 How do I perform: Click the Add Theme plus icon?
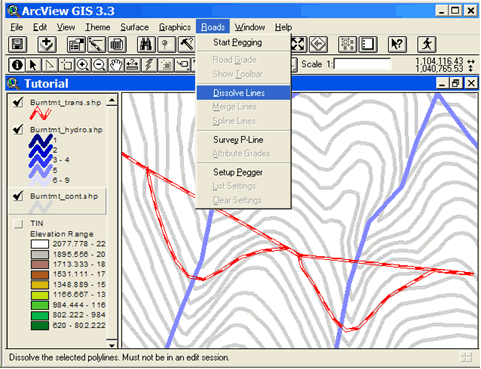pos(47,44)
